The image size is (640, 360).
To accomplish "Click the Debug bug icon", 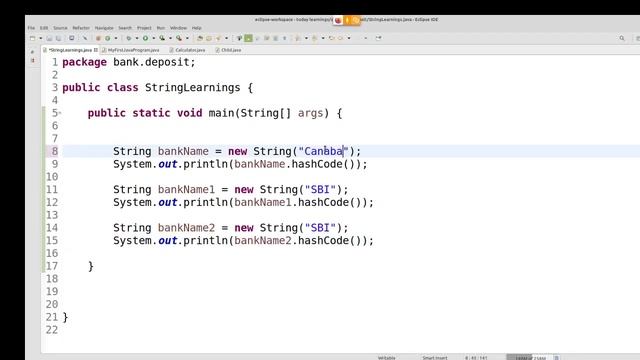I will (x=129, y=38).
